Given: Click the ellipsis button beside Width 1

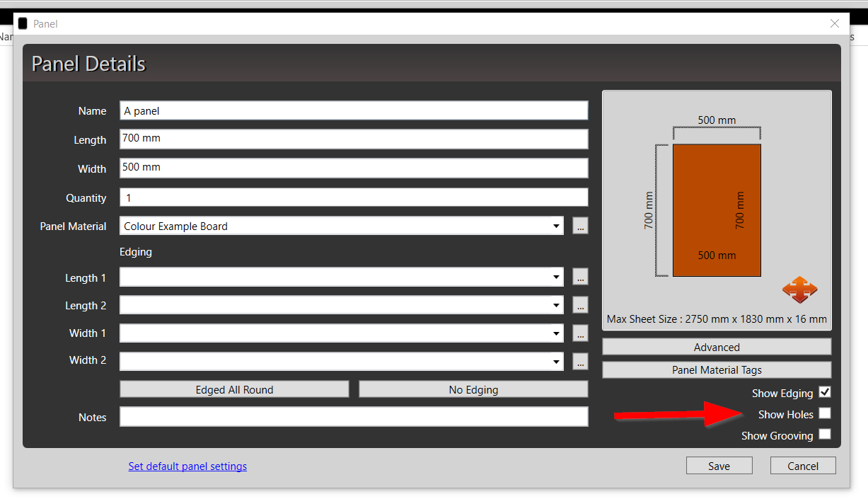Looking at the screenshot, I should 580,333.
